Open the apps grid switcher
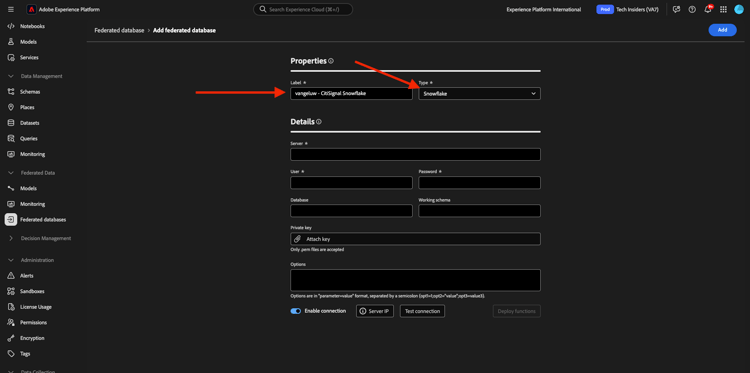 723,10
